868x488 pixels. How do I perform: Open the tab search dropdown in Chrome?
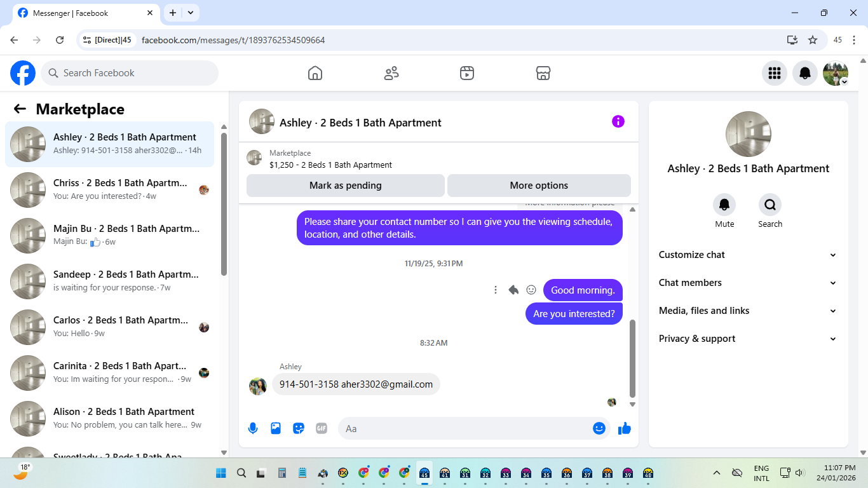[191, 13]
